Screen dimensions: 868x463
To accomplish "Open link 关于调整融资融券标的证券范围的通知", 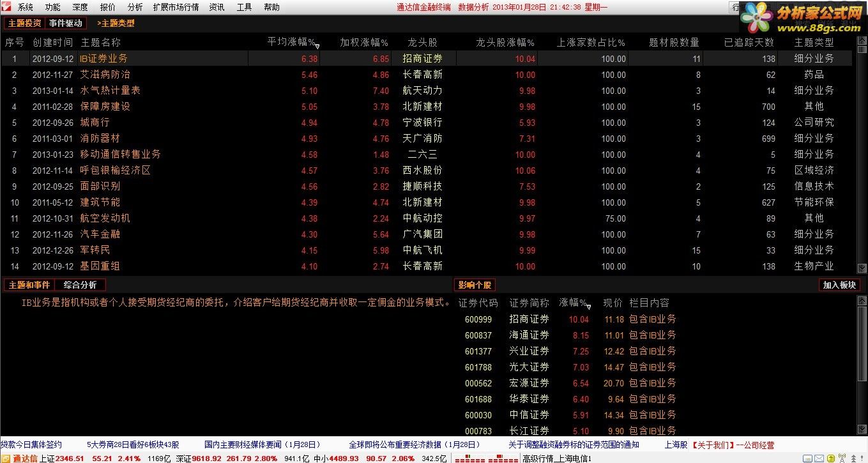I will [574, 444].
